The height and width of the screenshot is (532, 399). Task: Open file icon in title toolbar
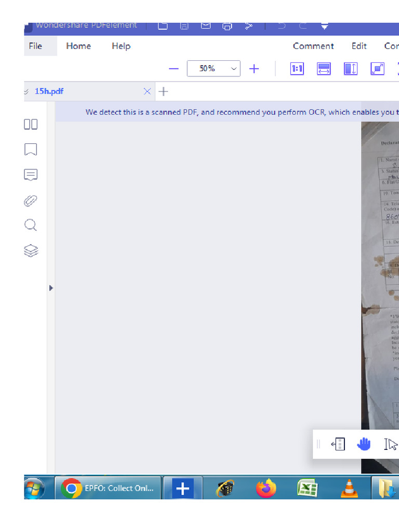click(x=163, y=26)
